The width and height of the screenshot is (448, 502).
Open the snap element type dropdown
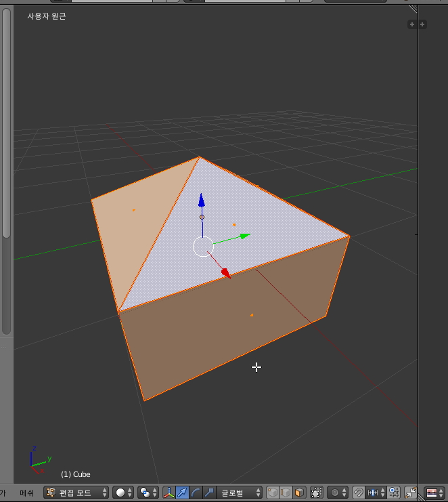(376, 493)
